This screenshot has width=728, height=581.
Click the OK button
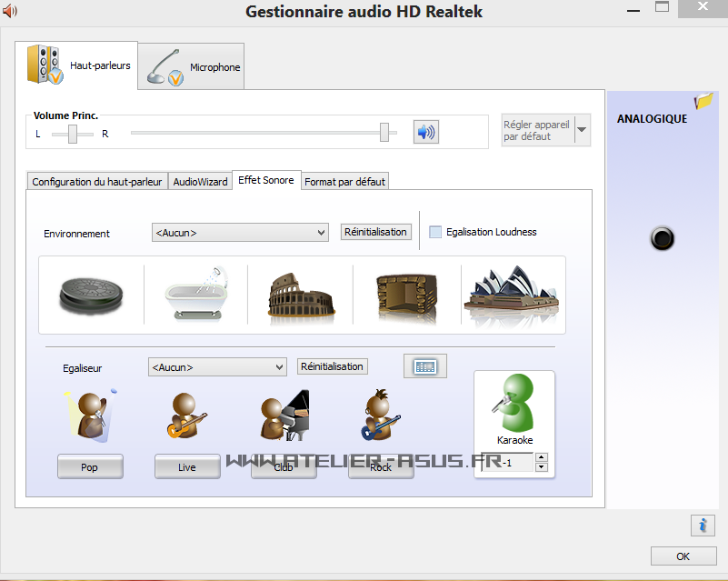click(683, 556)
